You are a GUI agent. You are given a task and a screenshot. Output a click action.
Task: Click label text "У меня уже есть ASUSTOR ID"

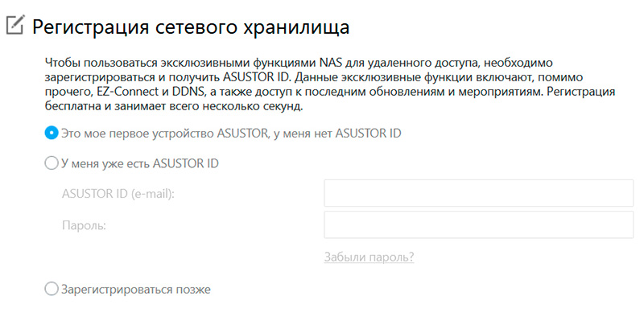pos(140,163)
